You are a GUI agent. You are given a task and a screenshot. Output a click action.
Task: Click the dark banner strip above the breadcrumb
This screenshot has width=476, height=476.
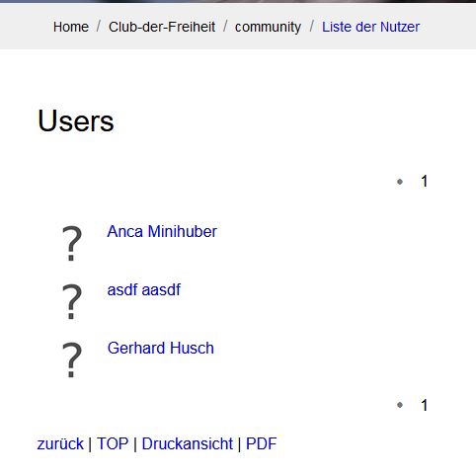(x=238, y=1)
